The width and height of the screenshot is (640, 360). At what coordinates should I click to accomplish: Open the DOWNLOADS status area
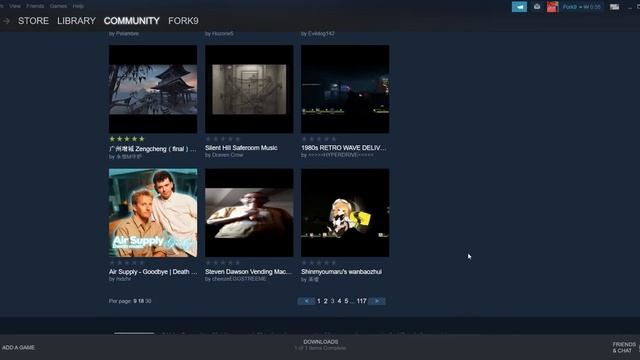tap(320, 345)
